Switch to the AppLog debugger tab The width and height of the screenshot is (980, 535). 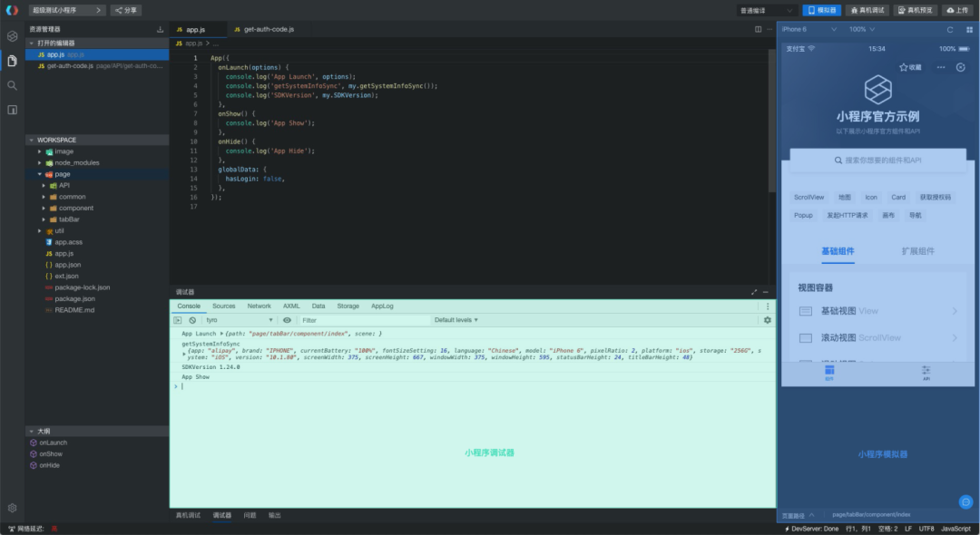coord(382,306)
